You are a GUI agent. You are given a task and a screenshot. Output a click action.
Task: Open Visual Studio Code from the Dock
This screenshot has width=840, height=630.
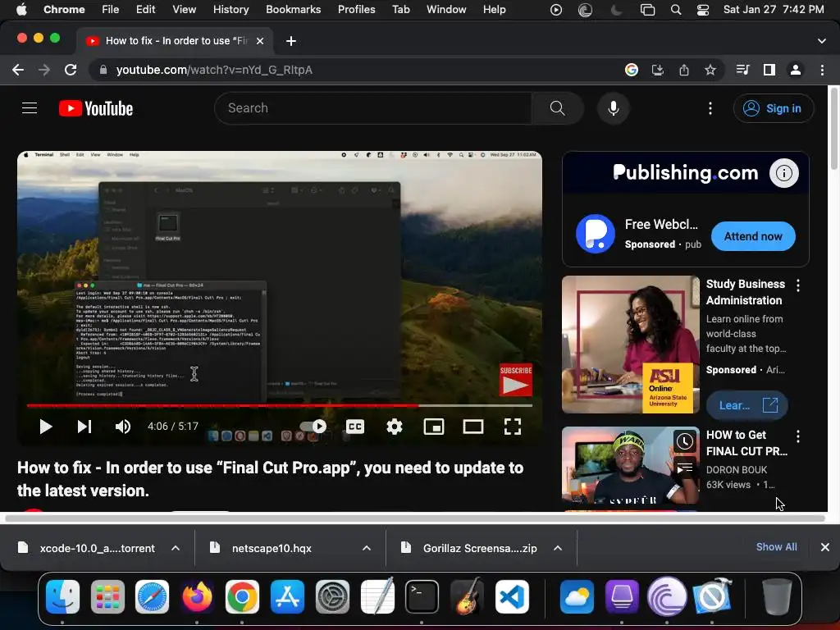(512, 596)
